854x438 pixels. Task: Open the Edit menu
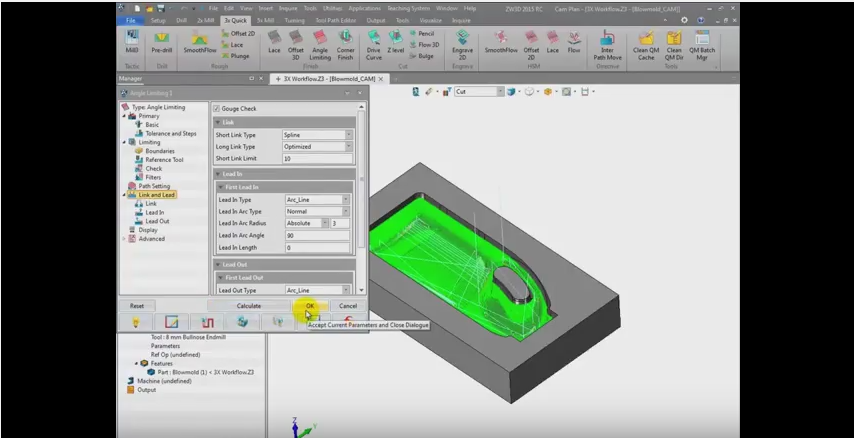229,8
